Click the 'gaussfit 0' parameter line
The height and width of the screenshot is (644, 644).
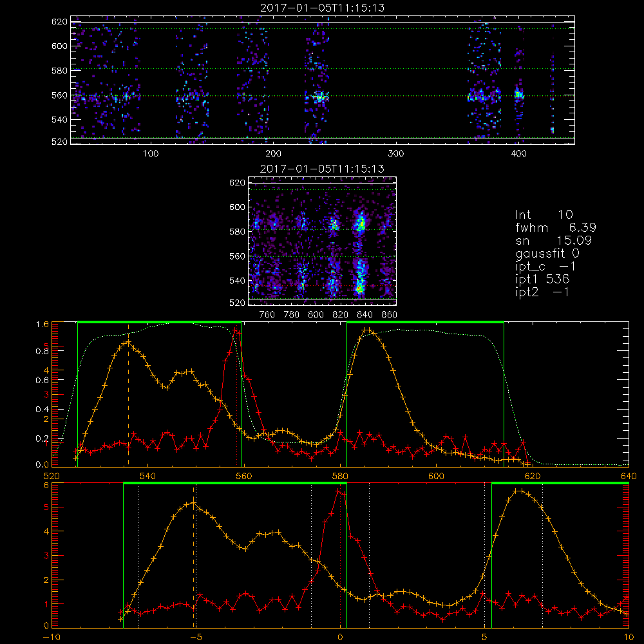pos(547,253)
